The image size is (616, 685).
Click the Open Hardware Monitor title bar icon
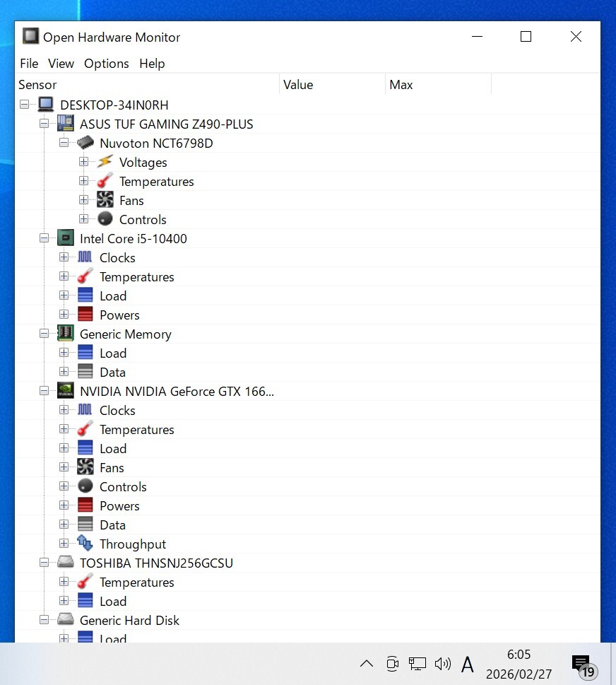point(30,36)
